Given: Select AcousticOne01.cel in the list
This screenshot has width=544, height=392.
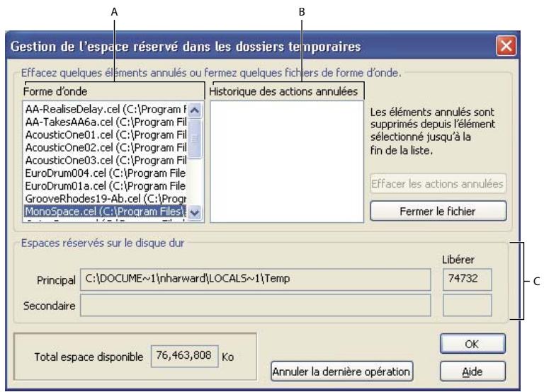Looking at the screenshot, I should tap(106, 135).
